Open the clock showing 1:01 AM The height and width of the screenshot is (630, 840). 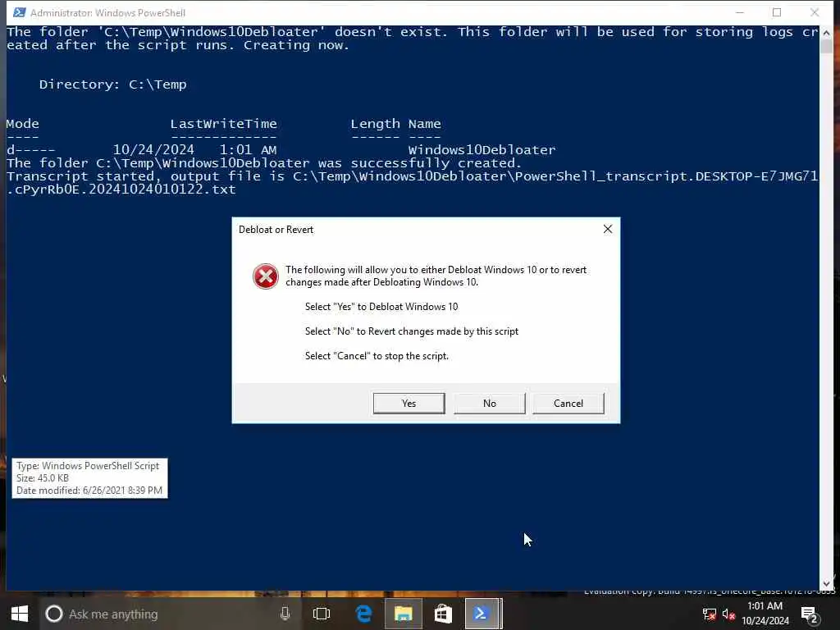765,606
